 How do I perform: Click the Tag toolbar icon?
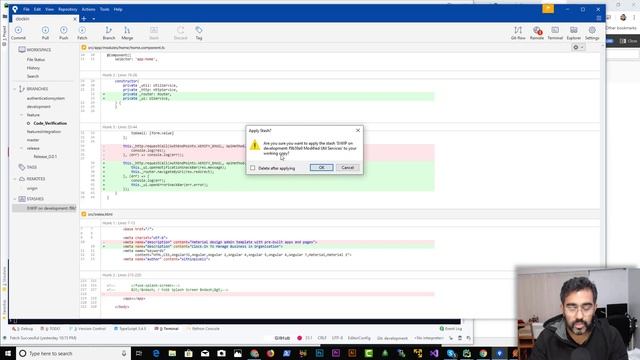(x=199, y=33)
